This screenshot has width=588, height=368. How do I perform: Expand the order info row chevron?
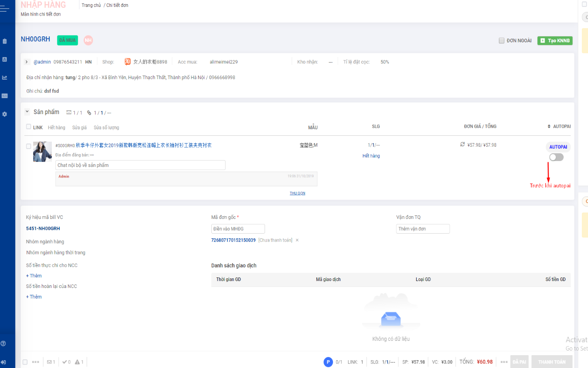[x=27, y=61]
